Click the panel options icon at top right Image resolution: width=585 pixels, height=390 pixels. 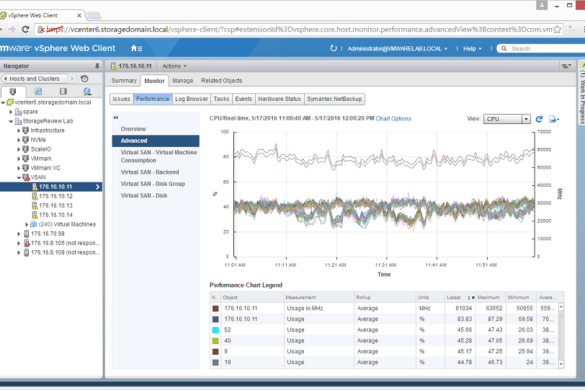tap(566, 66)
